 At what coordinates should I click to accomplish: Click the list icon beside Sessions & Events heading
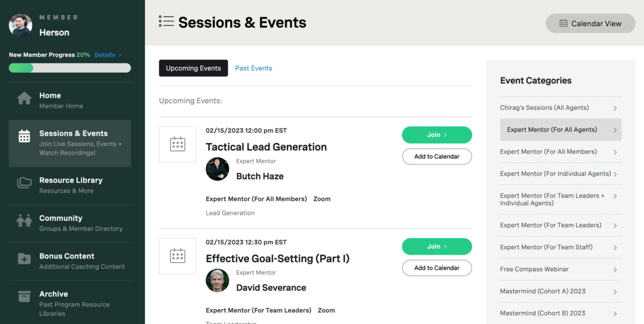165,21
